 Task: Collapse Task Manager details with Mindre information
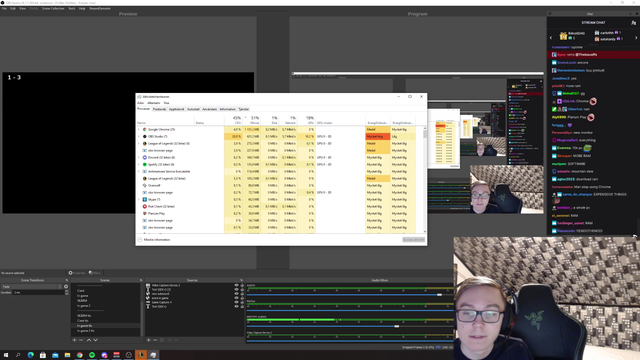(x=154, y=240)
